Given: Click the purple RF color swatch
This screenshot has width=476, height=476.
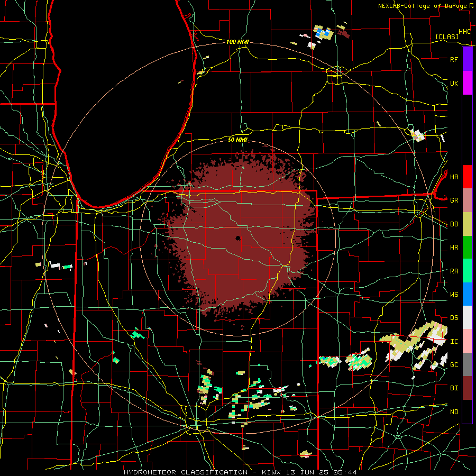Looking at the screenshot, I should [x=467, y=59].
